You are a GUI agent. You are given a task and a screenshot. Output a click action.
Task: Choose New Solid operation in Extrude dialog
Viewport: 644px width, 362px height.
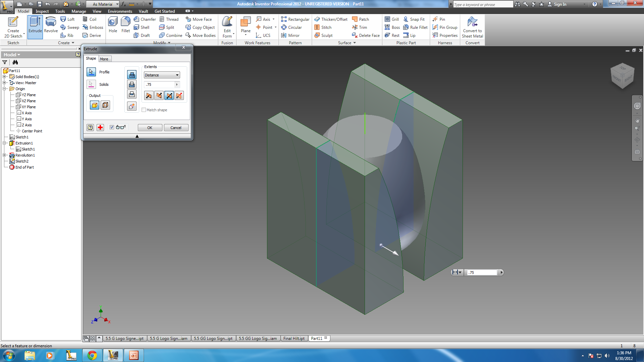[x=132, y=106]
